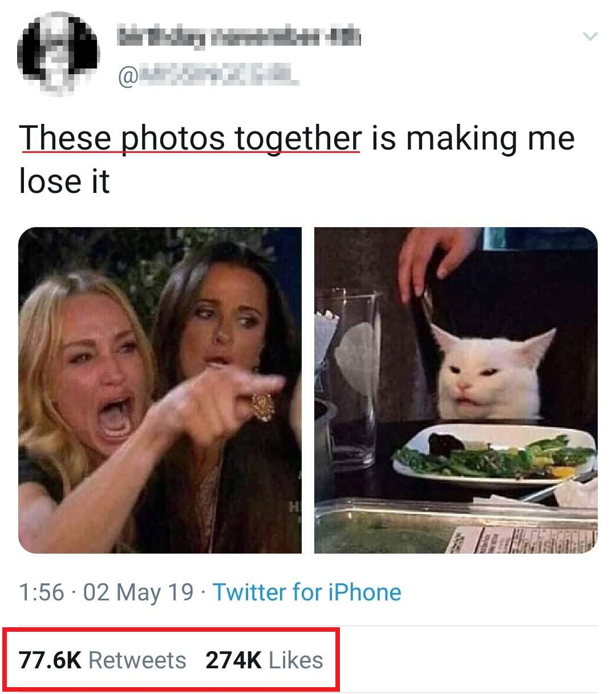
Task: Open the tweet options chevron dropdown
Action: click(590, 37)
